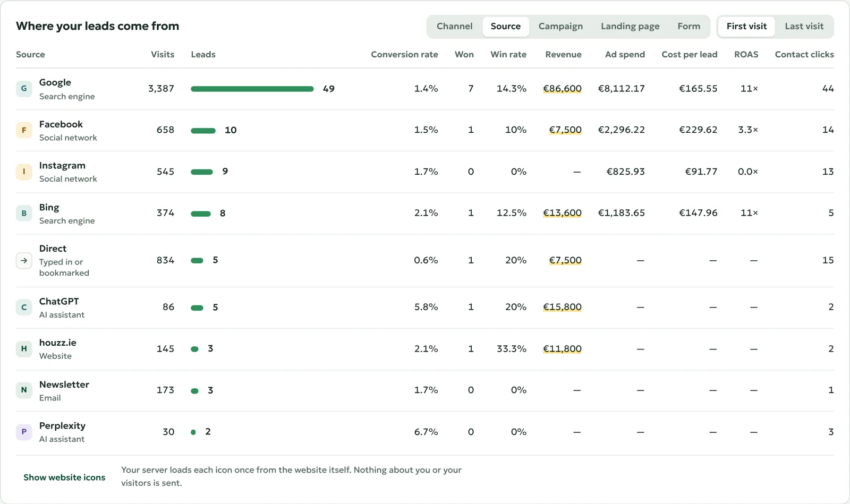Click the Win rate column header
Screen dimensions: 850x504
pyautogui.click(x=508, y=55)
